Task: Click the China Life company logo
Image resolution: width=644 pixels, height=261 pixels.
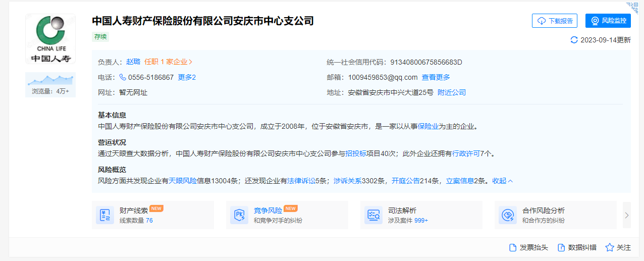Action: click(50, 39)
